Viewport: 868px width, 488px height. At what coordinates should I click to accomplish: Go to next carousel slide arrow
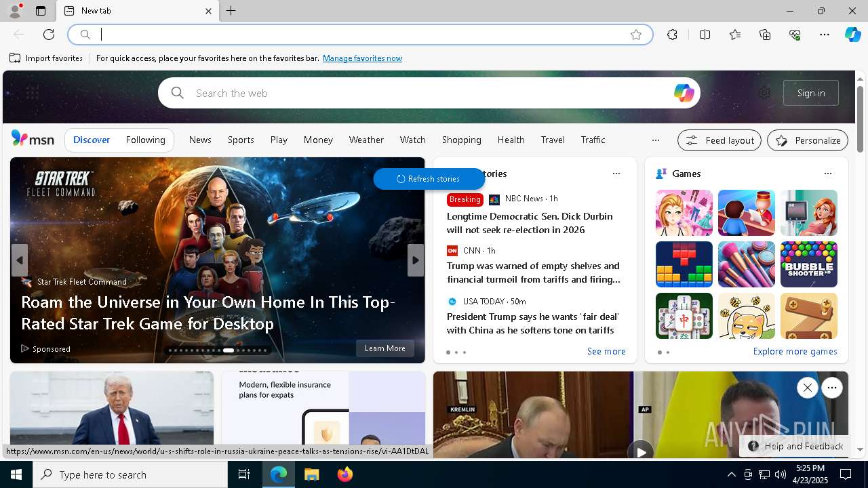tap(416, 260)
